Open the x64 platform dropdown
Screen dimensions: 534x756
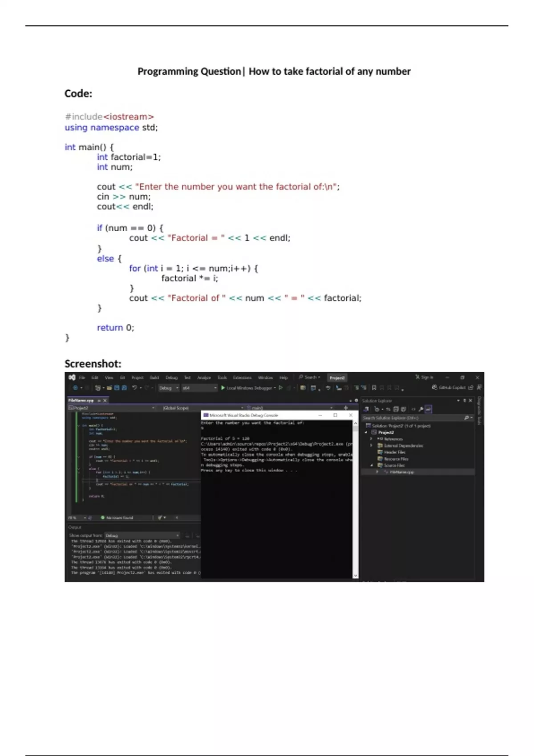(x=199, y=388)
